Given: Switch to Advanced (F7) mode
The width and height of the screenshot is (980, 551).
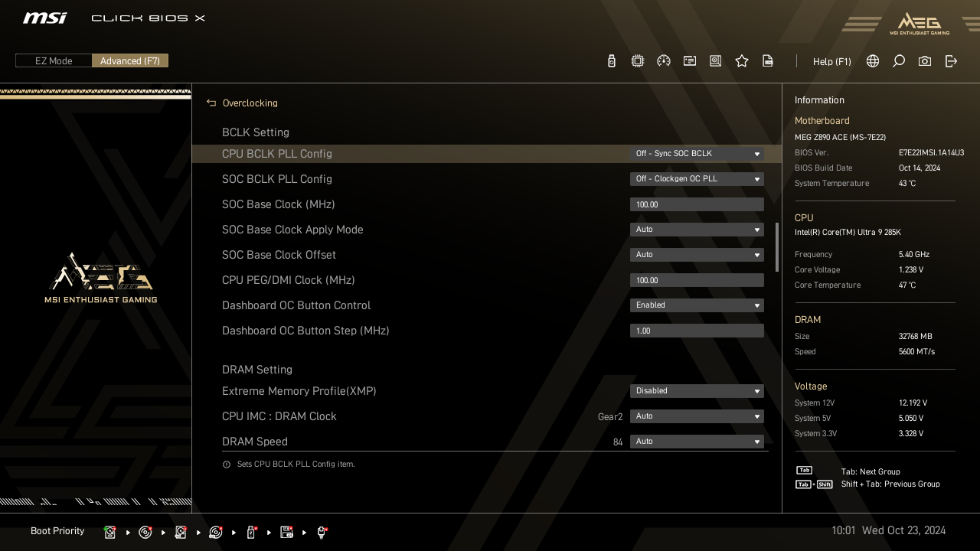Looking at the screenshot, I should [130, 61].
